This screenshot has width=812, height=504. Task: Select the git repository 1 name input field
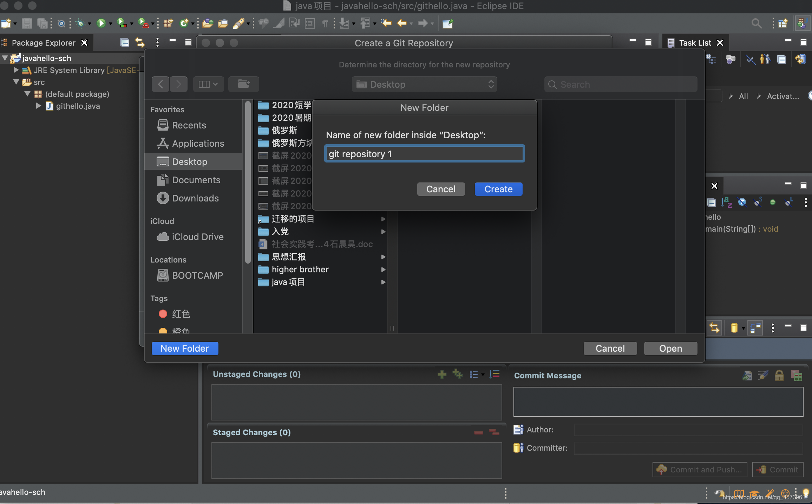coord(424,153)
